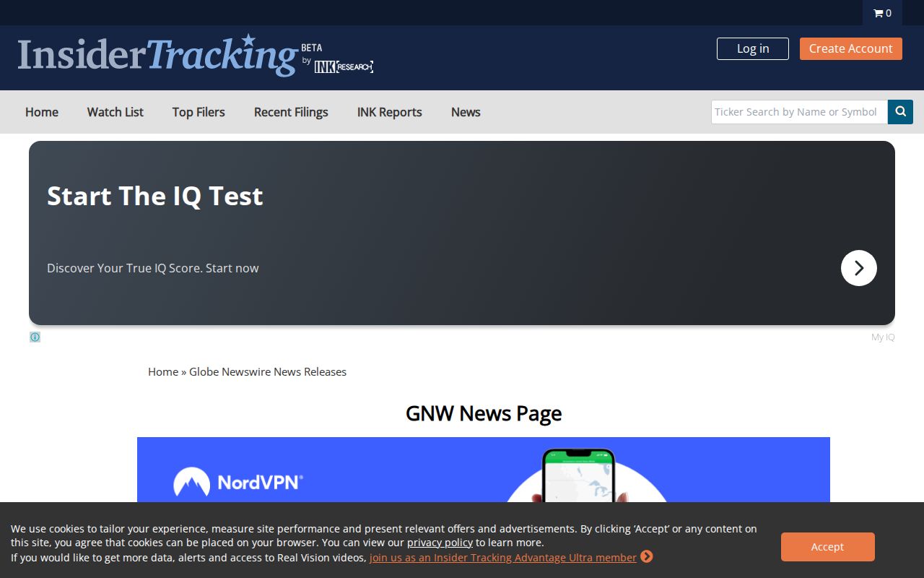Open Recent Filings section
The image size is (924, 578).
tap(291, 112)
